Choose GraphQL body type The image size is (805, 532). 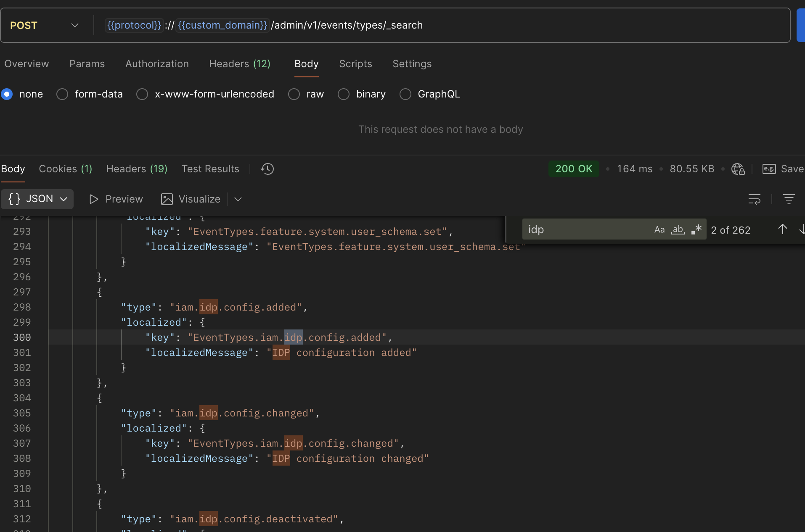click(x=405, y=94)
